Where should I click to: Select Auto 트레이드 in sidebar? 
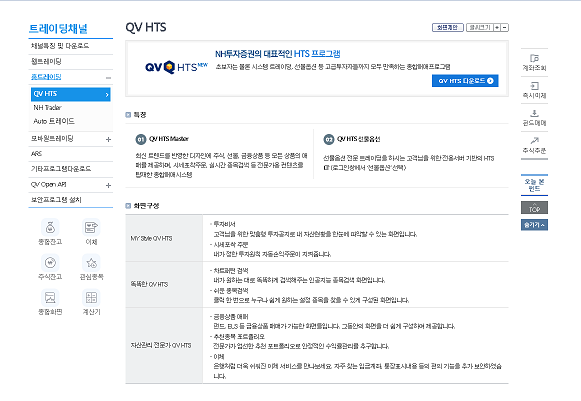tap(54, 121)
